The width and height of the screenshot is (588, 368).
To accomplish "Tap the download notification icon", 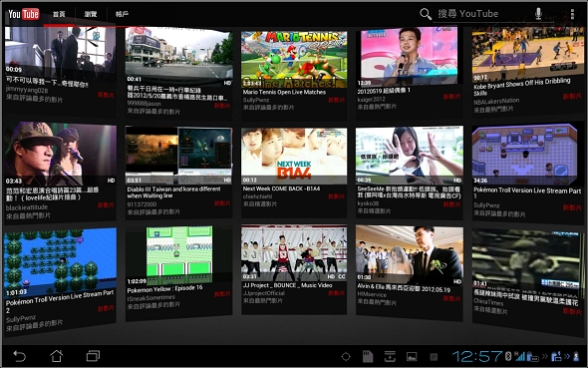I will coord(390,356).
